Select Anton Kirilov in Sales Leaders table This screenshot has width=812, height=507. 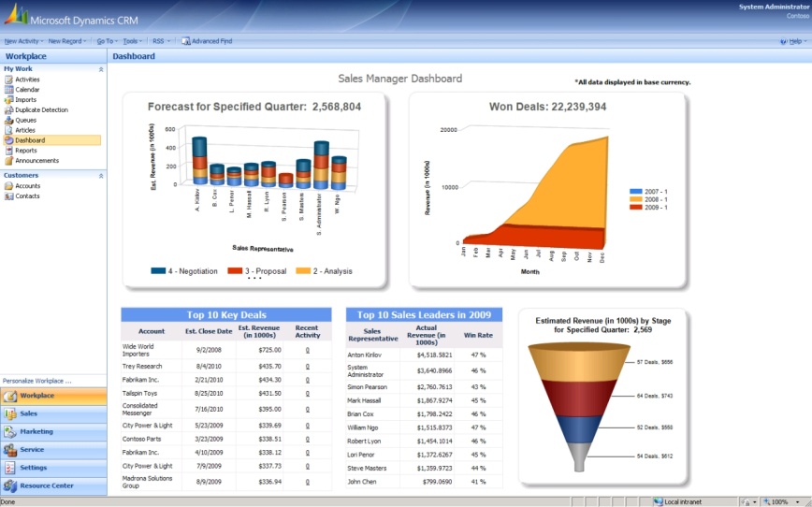coord(365,355)
